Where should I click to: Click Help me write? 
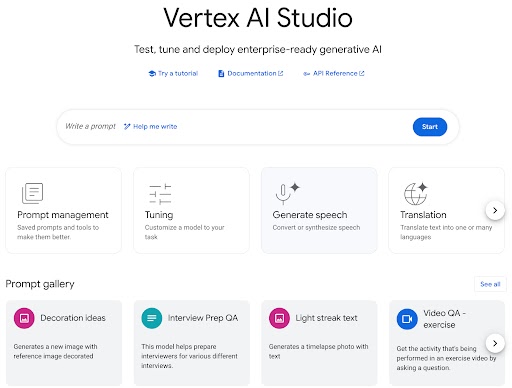[151, 126]
